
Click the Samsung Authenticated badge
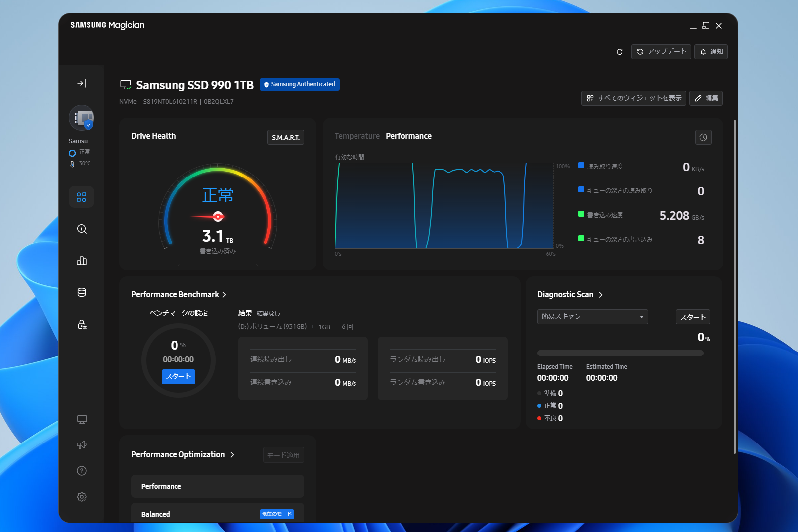point(299,85)
